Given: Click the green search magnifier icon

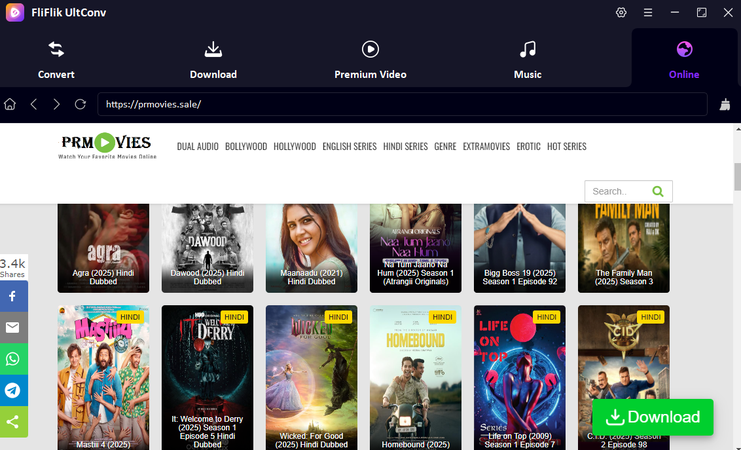Looking at the screenshot, I should [x=658, y=191].
